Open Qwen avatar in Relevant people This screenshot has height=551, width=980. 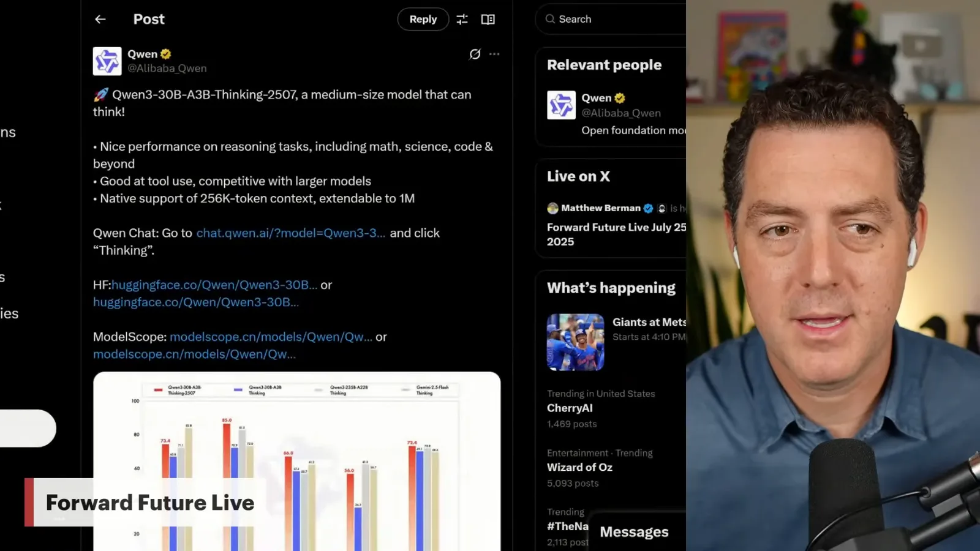click(562, 105)
